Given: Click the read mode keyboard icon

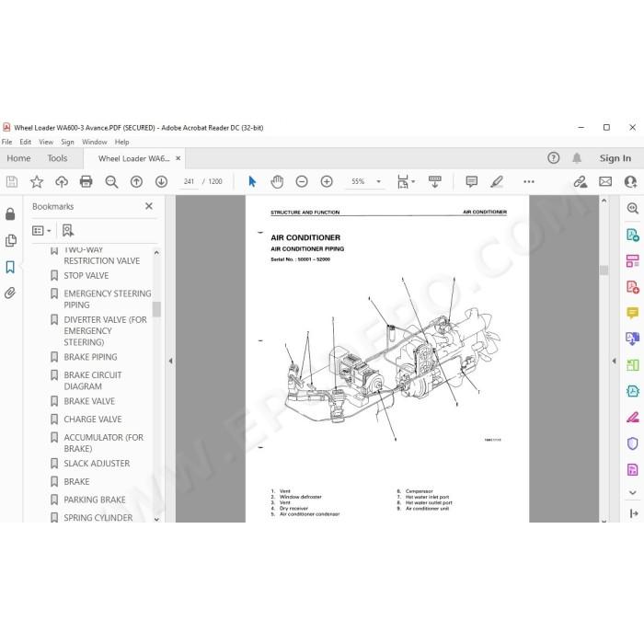Looking at the screenshot, I should coord(434,181).
